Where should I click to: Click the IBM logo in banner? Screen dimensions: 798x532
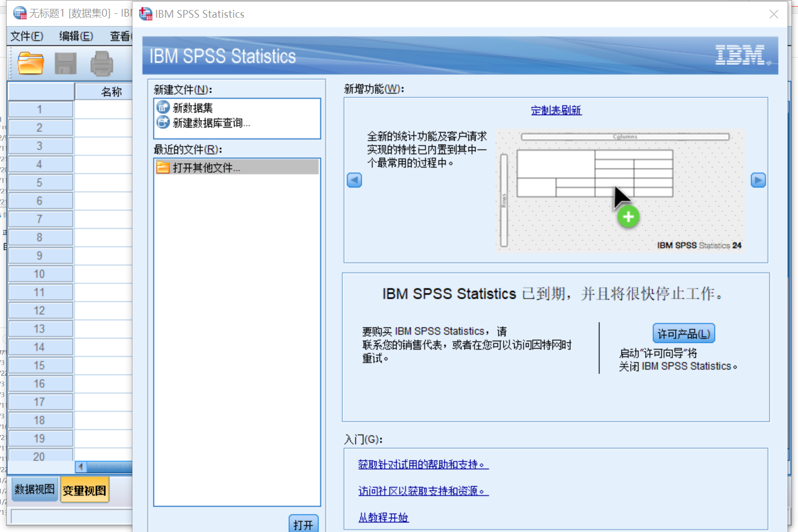coord(743,55)
